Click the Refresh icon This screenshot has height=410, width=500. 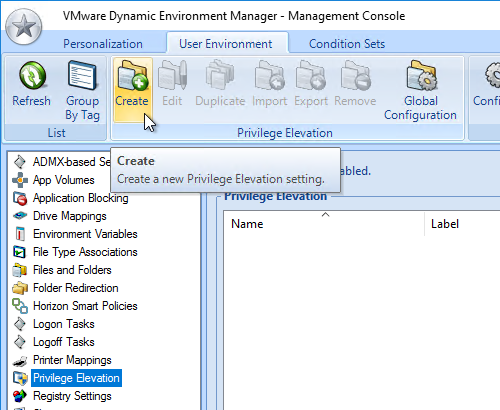[32, 76]
